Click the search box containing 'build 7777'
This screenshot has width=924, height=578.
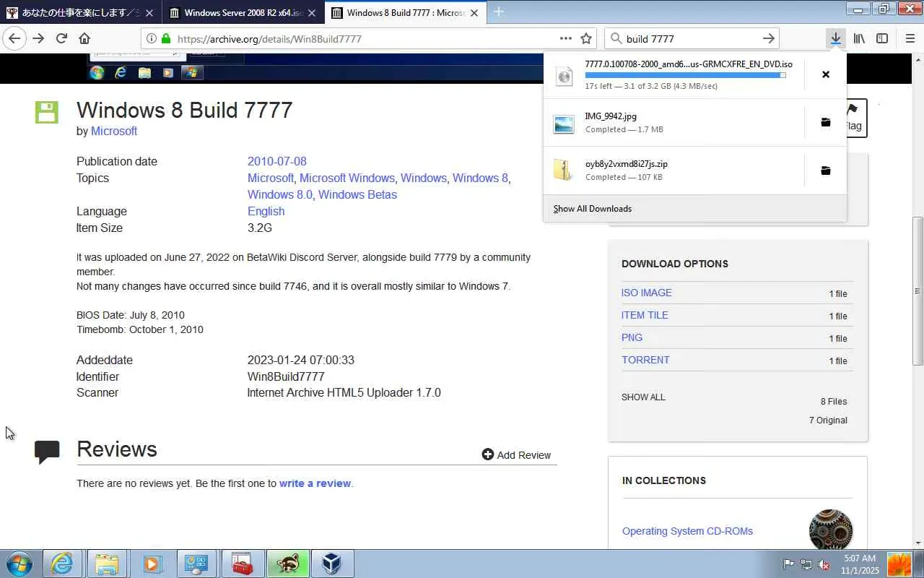pyautogui.click(x=691, y=39)
